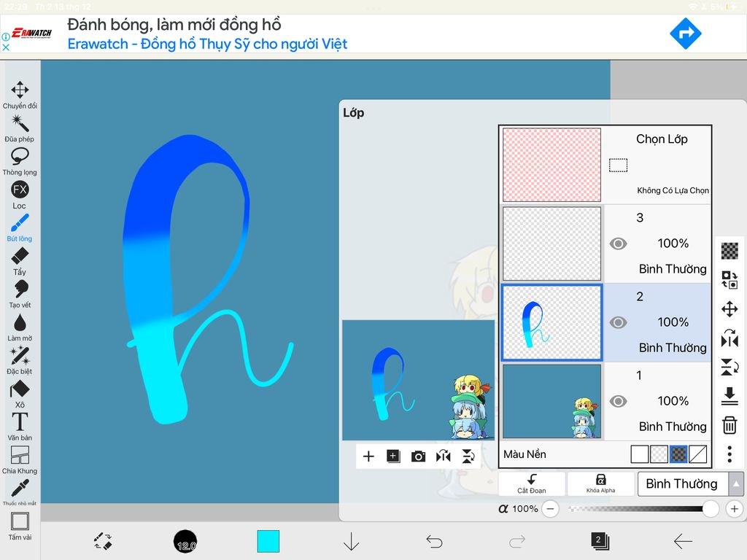Select layer 3 thumbnail

click(552, 244)
